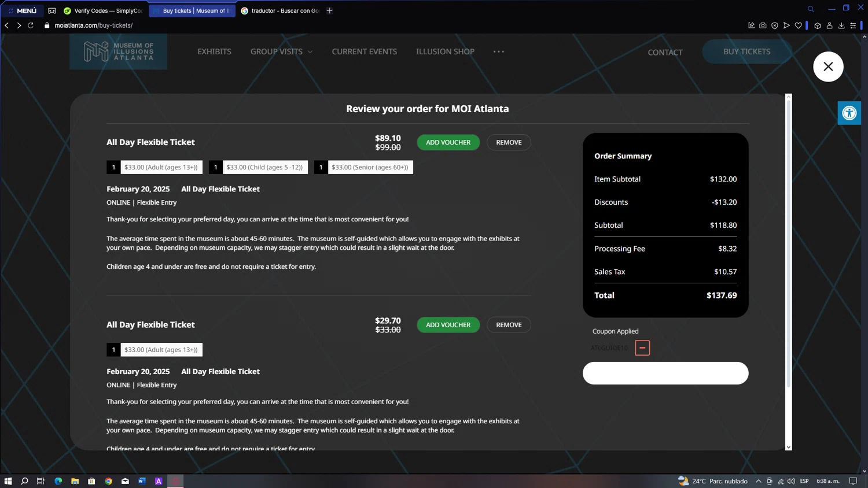The width and height of the screenshot is (868, 488).
Task: Open Google Chrome from the taskbar
Action: coord(108,481)
